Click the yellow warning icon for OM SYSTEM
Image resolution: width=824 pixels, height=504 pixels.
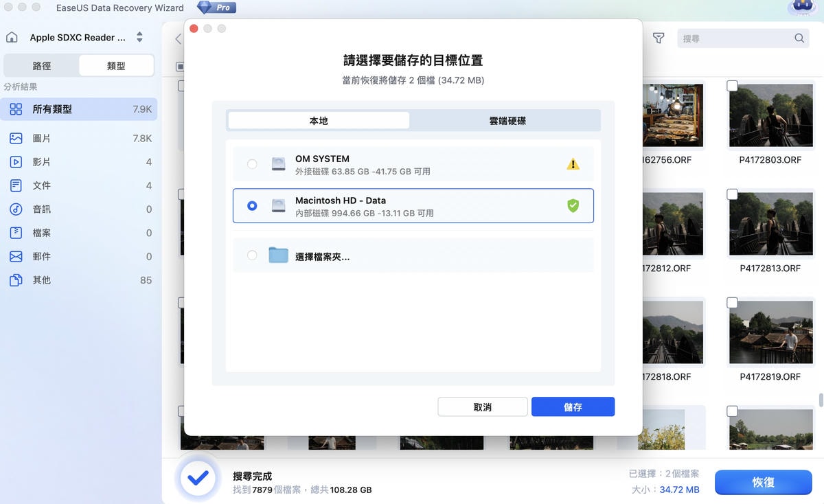(x=573, y=164)
